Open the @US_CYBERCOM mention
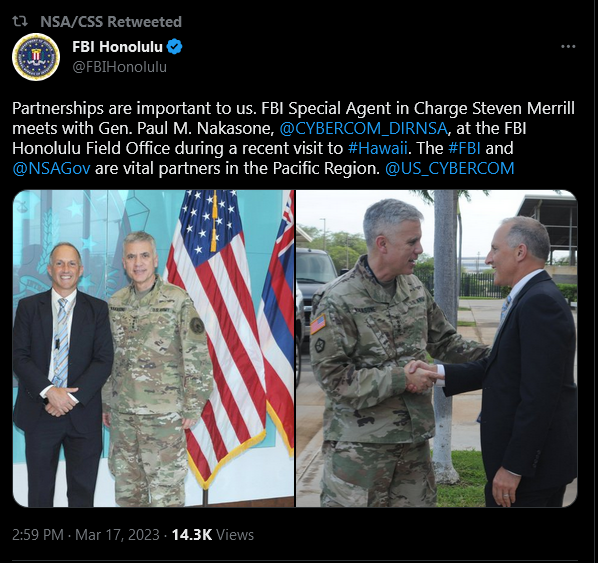The width and height of the screenshot is (598, 563). coord(450,168)
